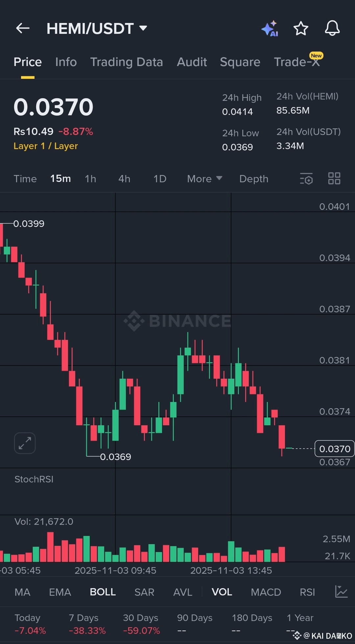Tap the Layer 1 / Layer category link
Image resolution: width=355 pixels, height=644 pixels.
click(x=46, y=146)
